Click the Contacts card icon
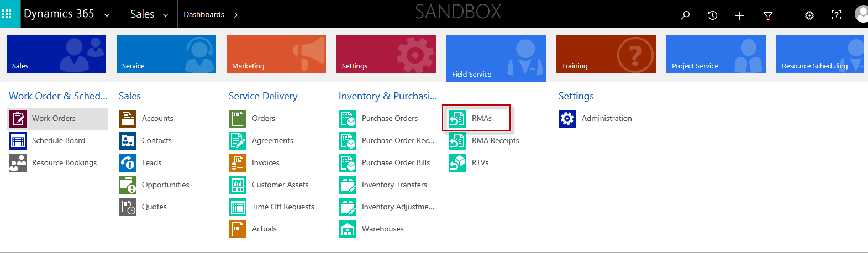This screenshot has width=868, height=253. (x=128, y=140)
